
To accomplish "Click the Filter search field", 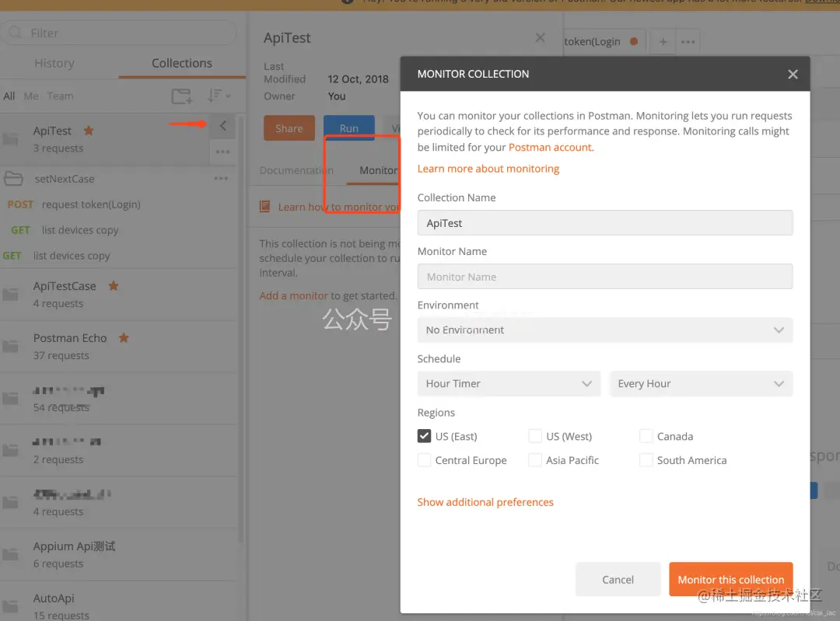I will tap(119, 33).
